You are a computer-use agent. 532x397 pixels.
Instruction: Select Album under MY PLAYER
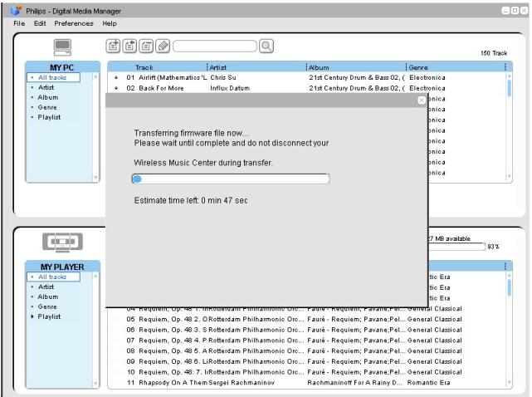click(x=48, y=297)
